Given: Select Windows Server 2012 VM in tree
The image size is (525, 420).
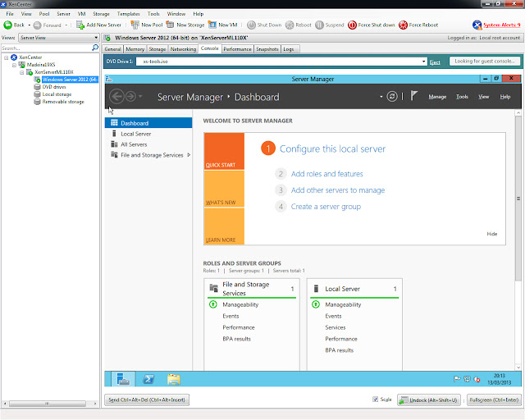Looking at the screenshot, I should pyautogui.click(x=70, y=80).
